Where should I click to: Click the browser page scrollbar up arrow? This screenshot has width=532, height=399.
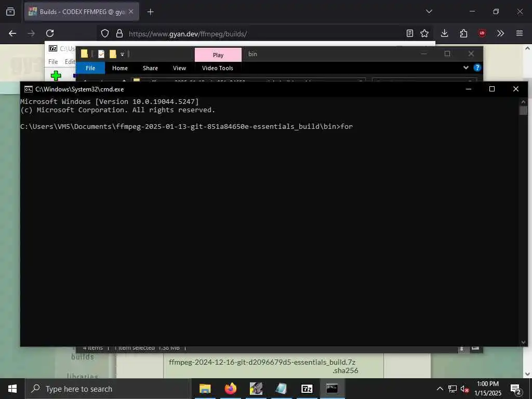click(x=527, y=48)
